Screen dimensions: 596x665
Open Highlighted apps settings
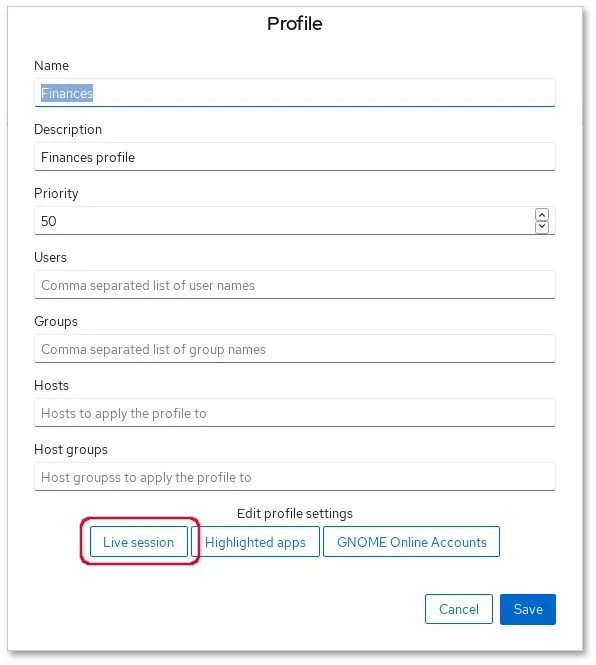(x=255, y=542)
